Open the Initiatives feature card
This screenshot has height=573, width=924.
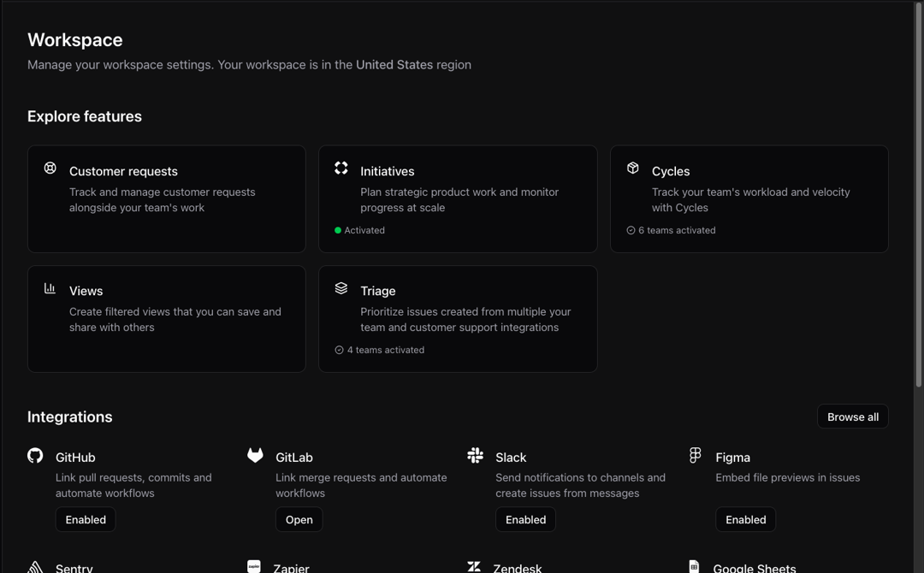pos(458,199)
